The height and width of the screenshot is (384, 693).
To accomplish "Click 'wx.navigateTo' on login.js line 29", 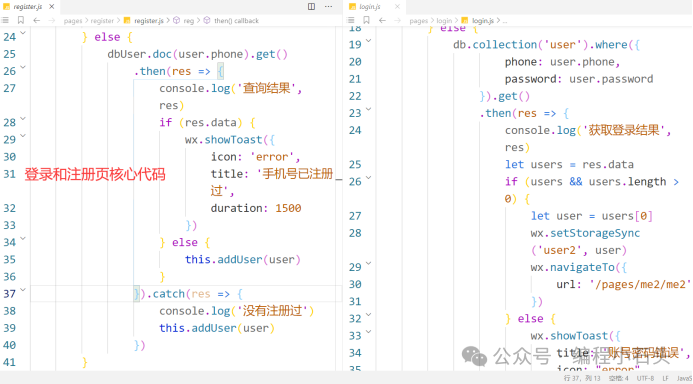I will tap(572, 268).
